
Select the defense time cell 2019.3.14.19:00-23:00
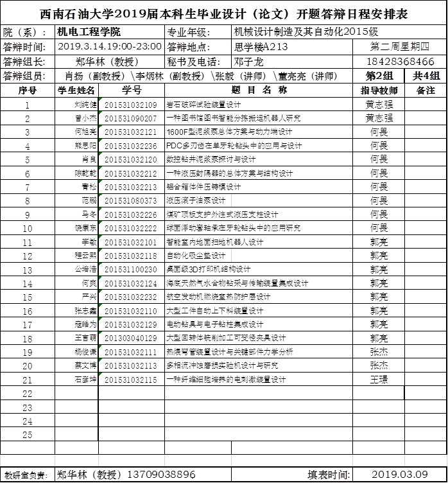click(109, 47)
